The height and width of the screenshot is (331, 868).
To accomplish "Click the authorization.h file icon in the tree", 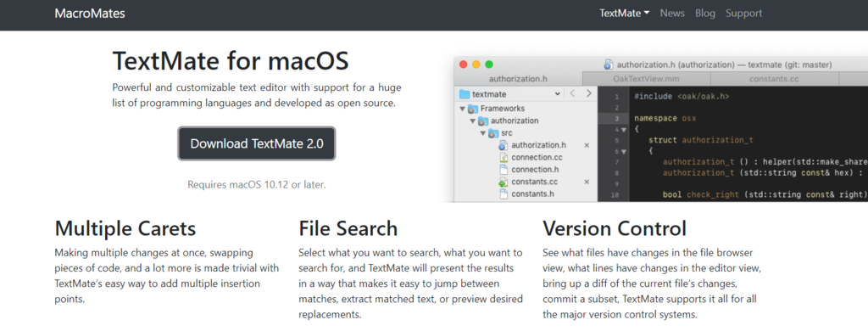I will pos(503,145).
